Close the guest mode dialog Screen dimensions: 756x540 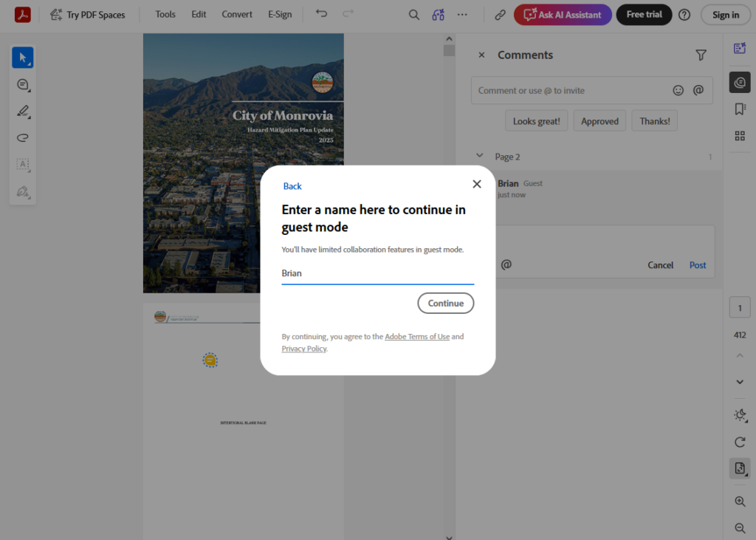click(477, 184)
